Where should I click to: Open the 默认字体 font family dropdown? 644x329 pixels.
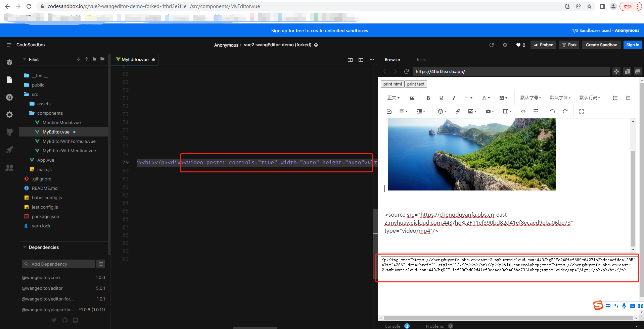[560, 98]
